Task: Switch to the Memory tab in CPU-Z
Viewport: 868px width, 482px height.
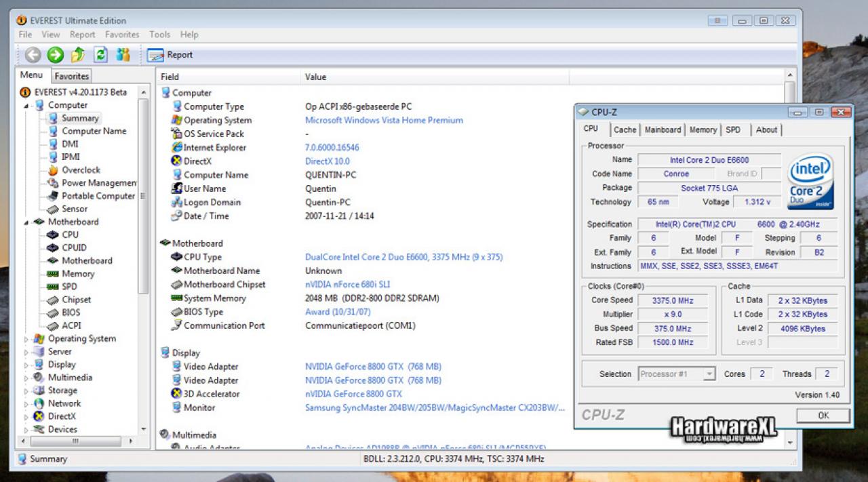Action: tap(703, 129)
